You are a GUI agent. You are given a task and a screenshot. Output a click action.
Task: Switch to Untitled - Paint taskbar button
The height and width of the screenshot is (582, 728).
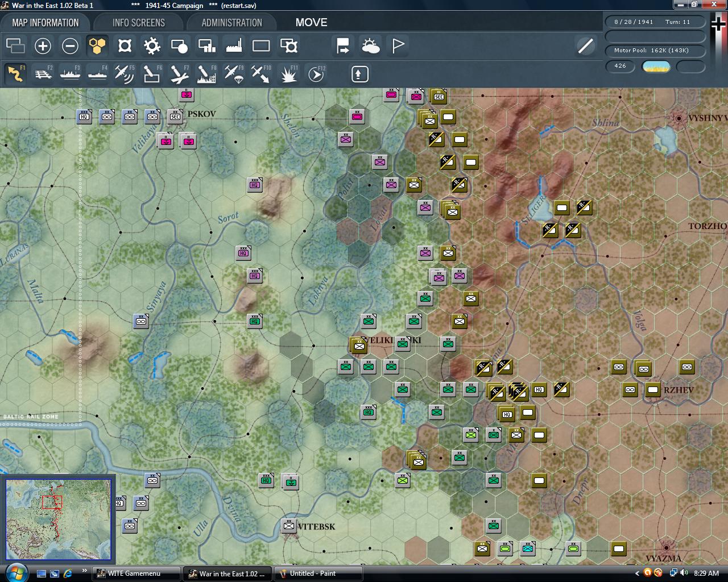318,573
